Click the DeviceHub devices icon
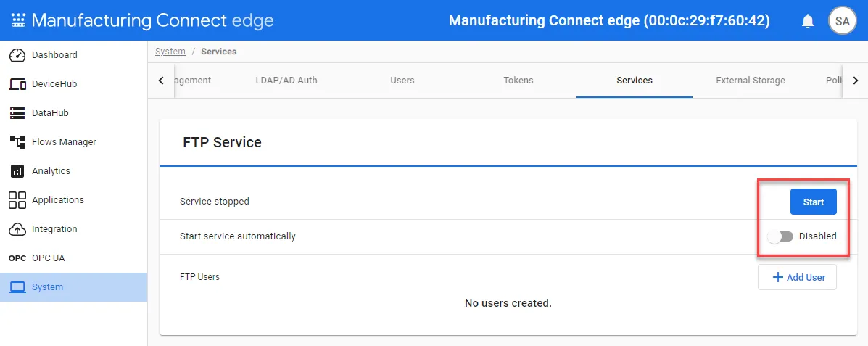868x346 pixels. coord(17,84)
